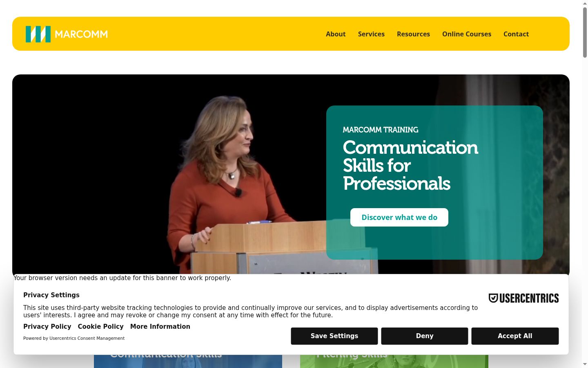The width and height of the screenshot is (588, 368).
Task: Open the Cookie Policy link
Action: 101,326
